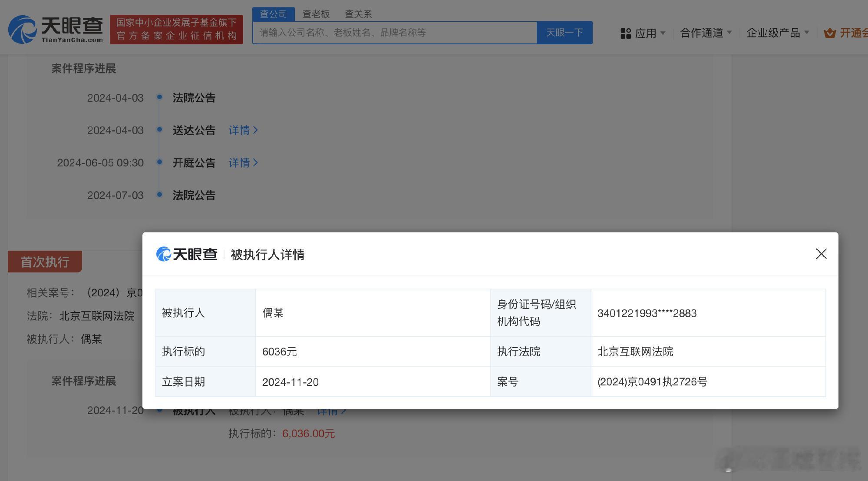Viewport: 868px width, 481px height.
Task: Open the 开通会员 membership link
Action: [x=854, y=33]
